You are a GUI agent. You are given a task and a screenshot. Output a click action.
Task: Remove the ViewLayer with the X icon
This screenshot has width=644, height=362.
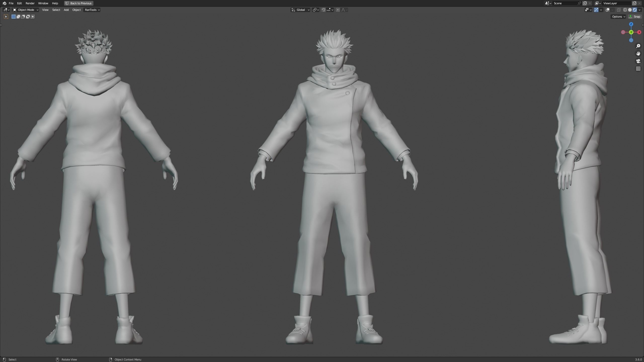(x=639, y=3)
